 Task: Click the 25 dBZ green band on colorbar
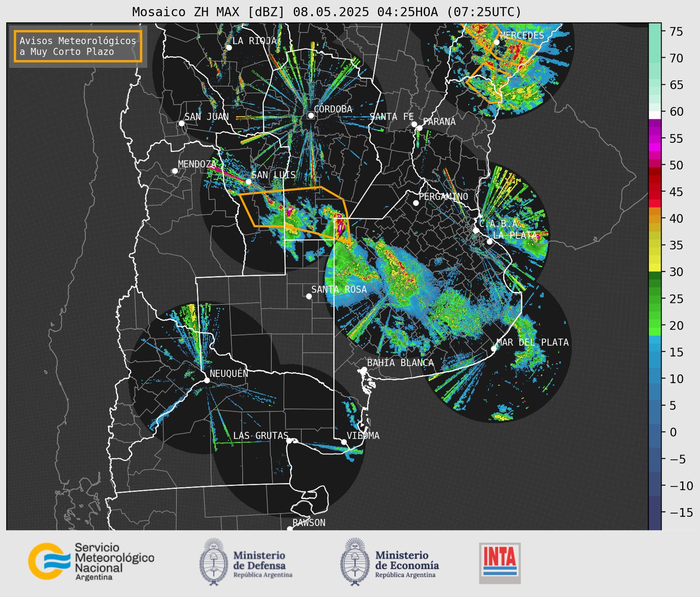[x=655, y=298]
